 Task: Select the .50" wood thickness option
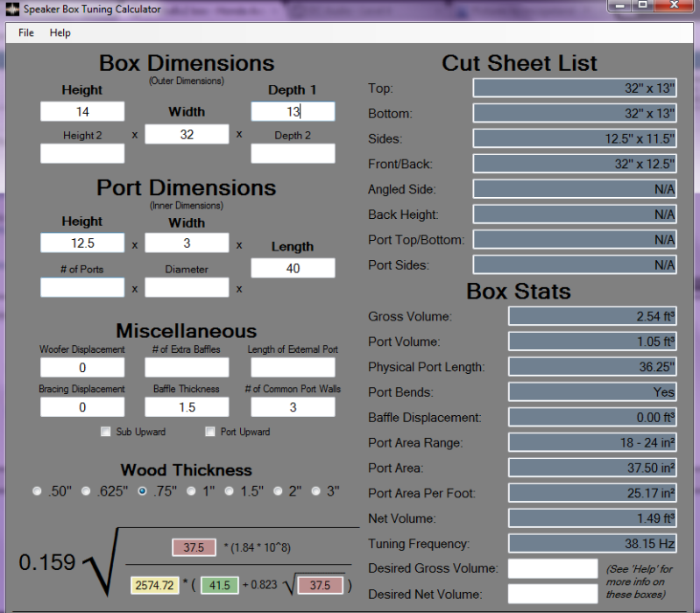click(x=37, y=491)
